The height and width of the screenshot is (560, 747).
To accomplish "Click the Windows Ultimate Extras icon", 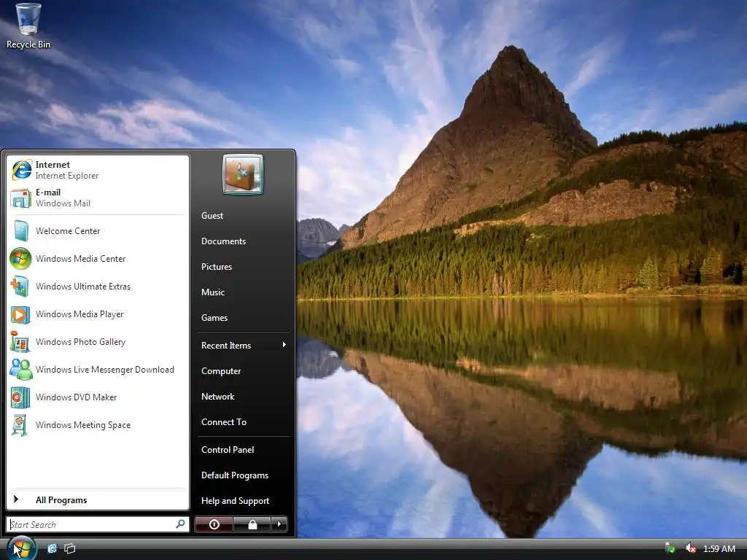I will pyautogui.click(x=20, y=286).
